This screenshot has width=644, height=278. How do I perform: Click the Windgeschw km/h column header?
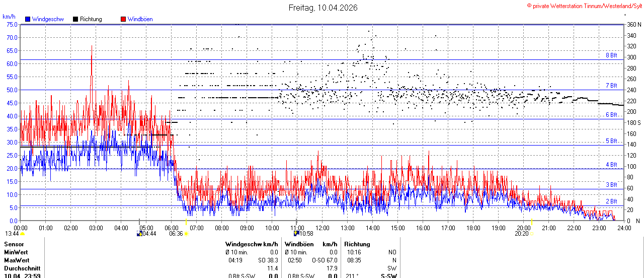(x=252, y=244)
